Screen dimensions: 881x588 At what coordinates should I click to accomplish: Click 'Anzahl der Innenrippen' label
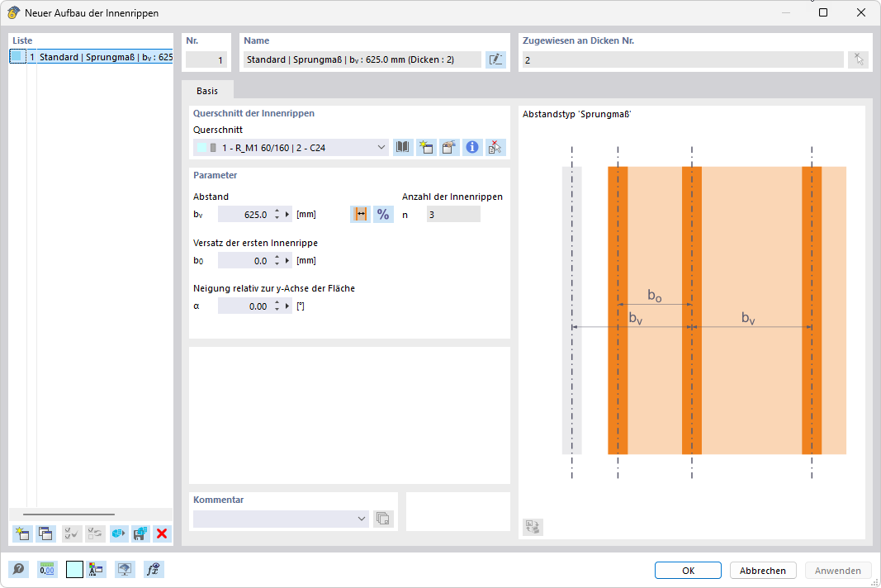click(452, 197)
